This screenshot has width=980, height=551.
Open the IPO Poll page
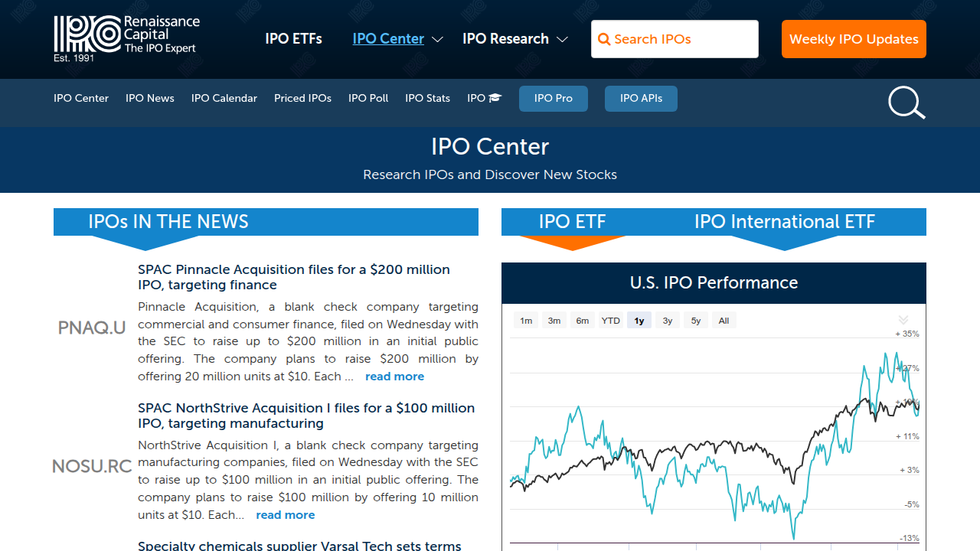click(368, 98)
